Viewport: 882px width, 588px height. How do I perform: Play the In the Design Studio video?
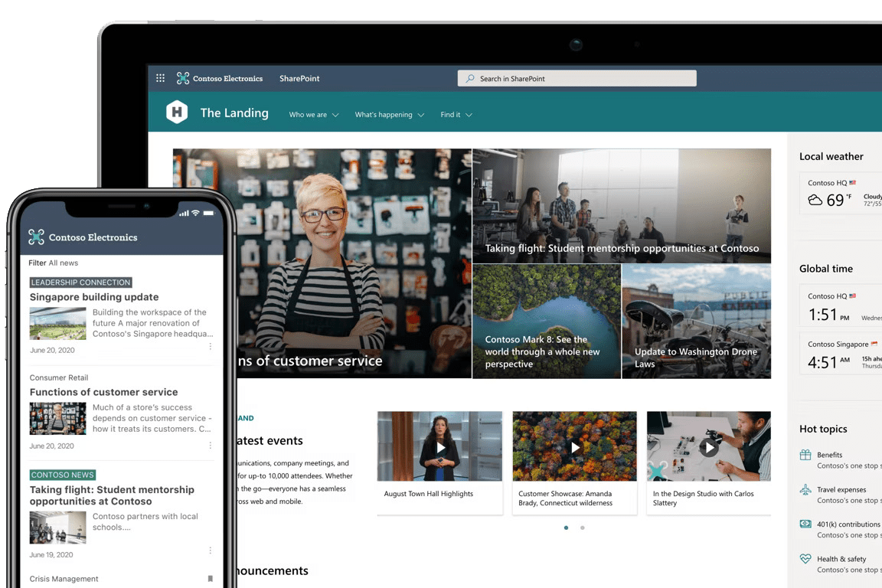click(x=709, y=447)
